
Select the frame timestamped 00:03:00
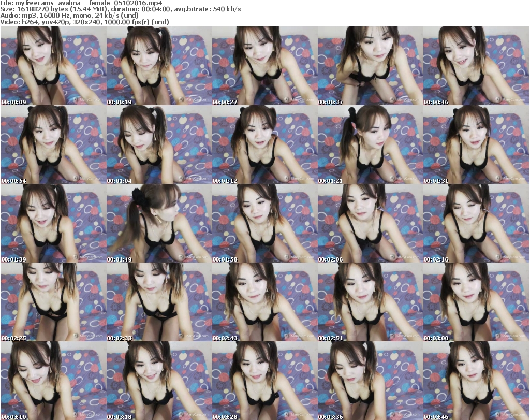pyautogui.click(x=476, y=302)
